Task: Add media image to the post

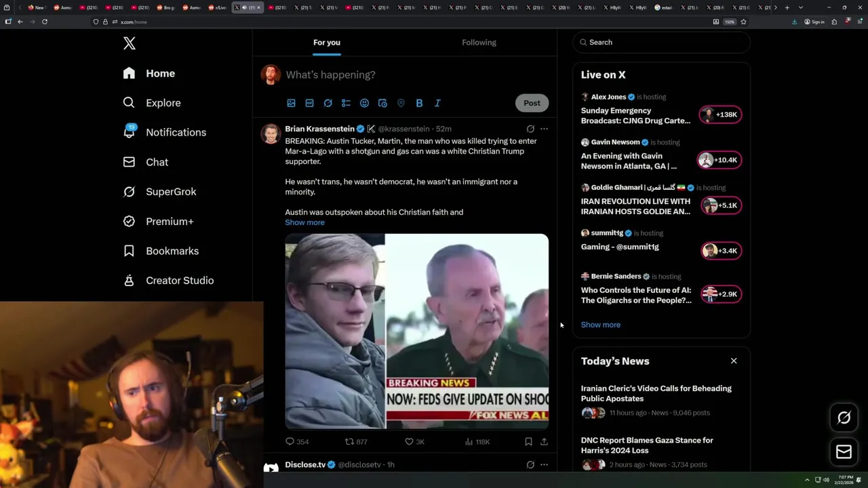Action: coord(291,103)
